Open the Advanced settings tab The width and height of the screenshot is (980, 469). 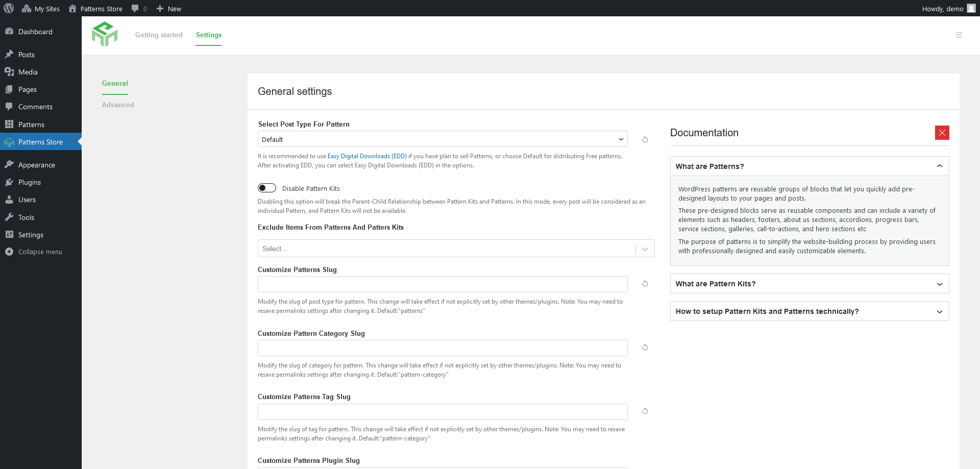(x=118, y=105)
